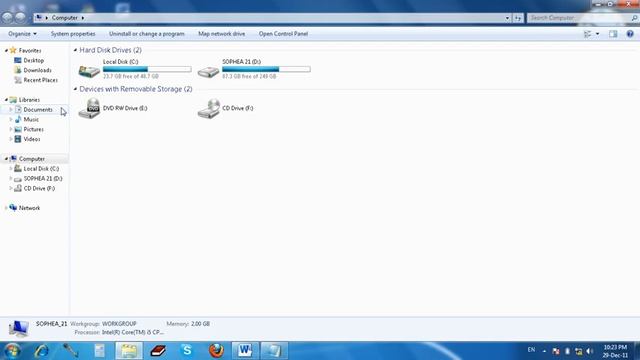Click the EN language indicator
The image size is (640, 360).
(x=531, y=350)
